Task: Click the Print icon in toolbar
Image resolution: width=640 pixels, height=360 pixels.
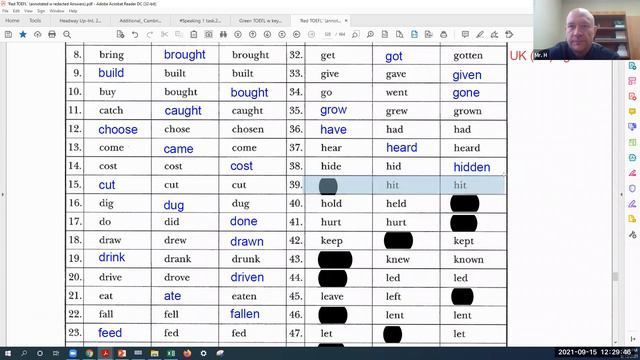Action: coord(52,35)
